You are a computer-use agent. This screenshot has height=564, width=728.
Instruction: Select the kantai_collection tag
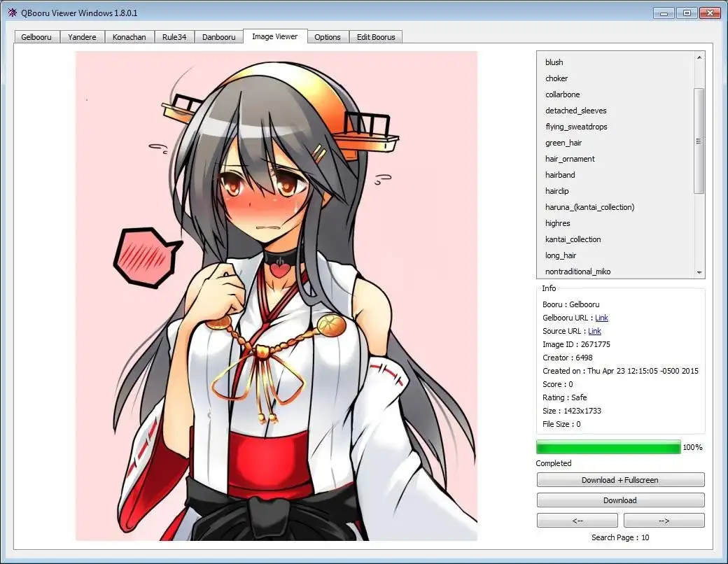pos(573,239)
